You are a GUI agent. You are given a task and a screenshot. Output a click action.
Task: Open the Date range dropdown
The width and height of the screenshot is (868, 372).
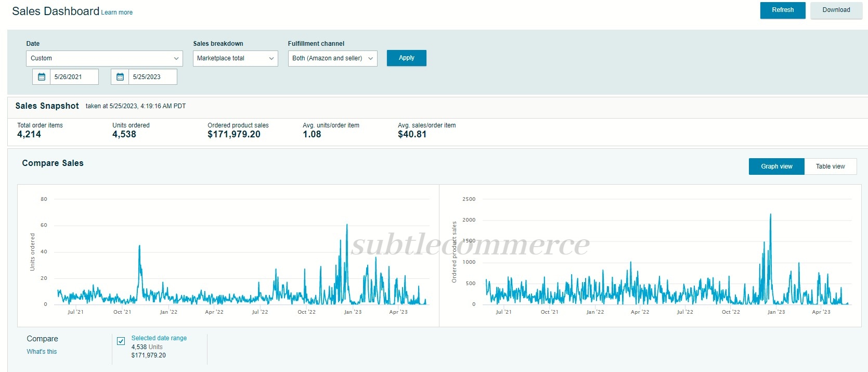(104, 58)
